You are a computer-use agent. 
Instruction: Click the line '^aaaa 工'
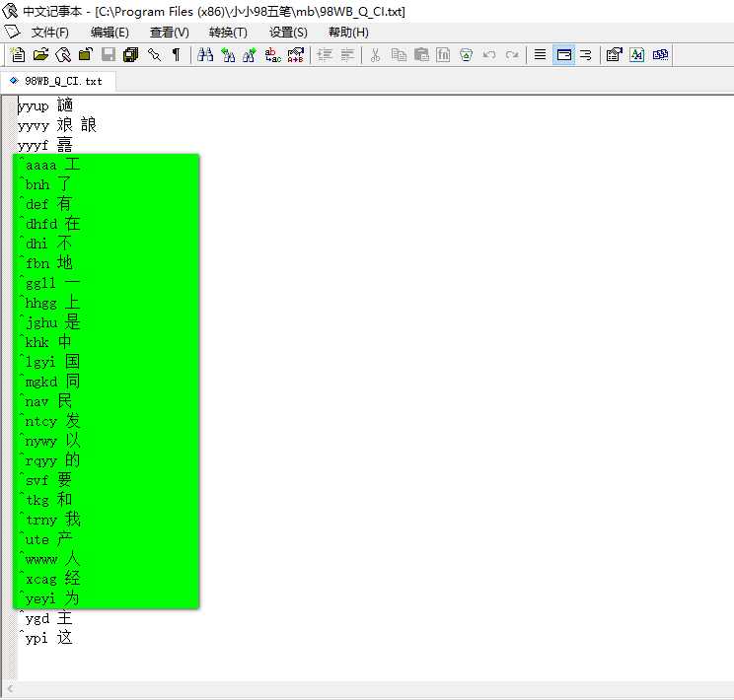[x=49, y=165]
